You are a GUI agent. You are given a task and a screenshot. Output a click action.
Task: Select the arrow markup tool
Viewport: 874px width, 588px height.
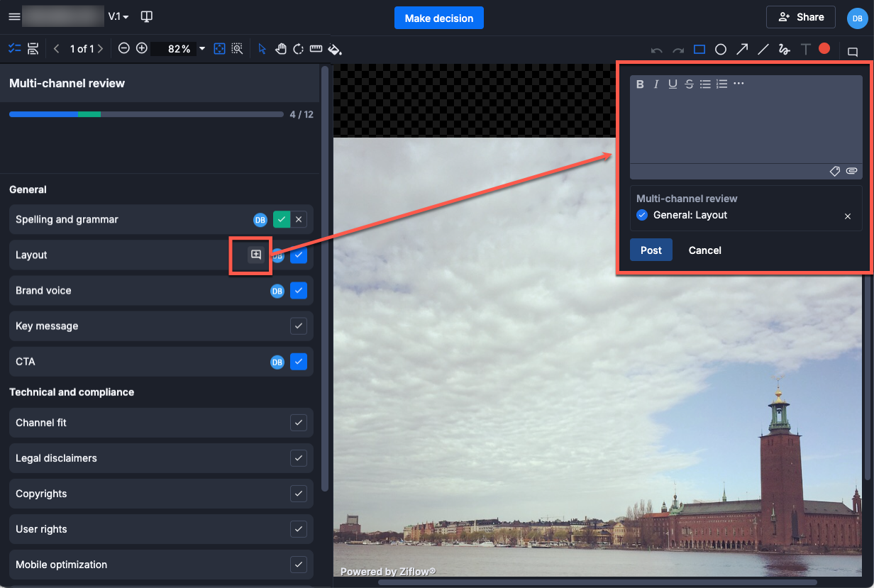tap(742, 49)
